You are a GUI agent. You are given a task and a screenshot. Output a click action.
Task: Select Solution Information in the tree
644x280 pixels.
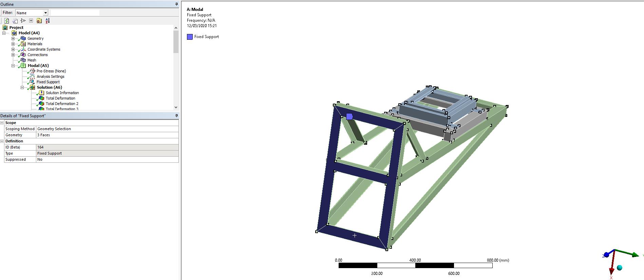pos(62,93)
